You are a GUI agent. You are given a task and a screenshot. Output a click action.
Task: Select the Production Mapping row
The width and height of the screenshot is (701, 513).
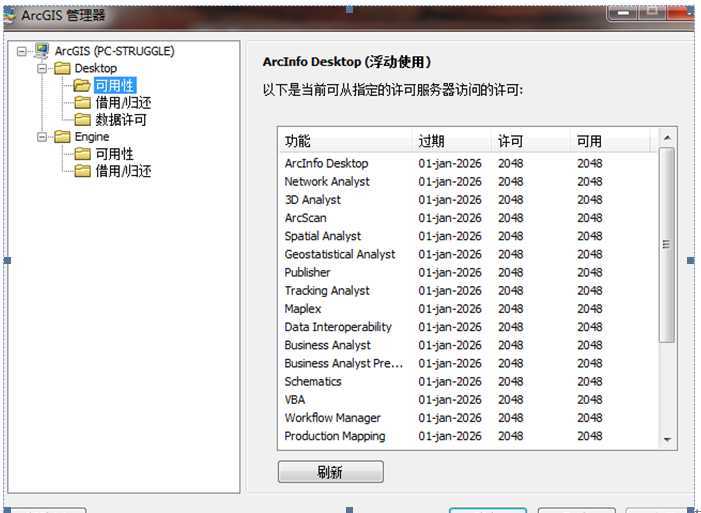(x=469, y=436)
